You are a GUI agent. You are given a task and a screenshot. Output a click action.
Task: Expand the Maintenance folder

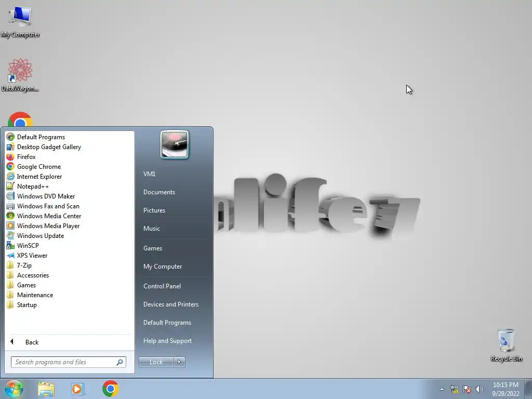point(30,295)
